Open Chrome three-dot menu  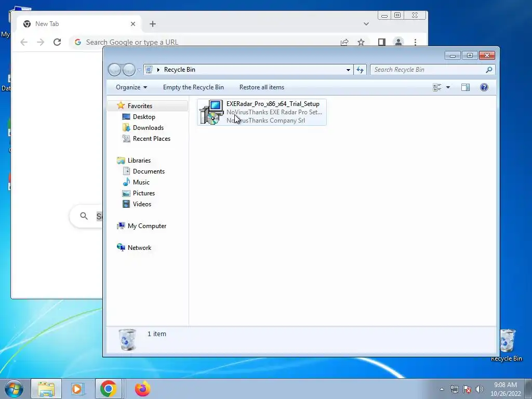tap(415, 42)
